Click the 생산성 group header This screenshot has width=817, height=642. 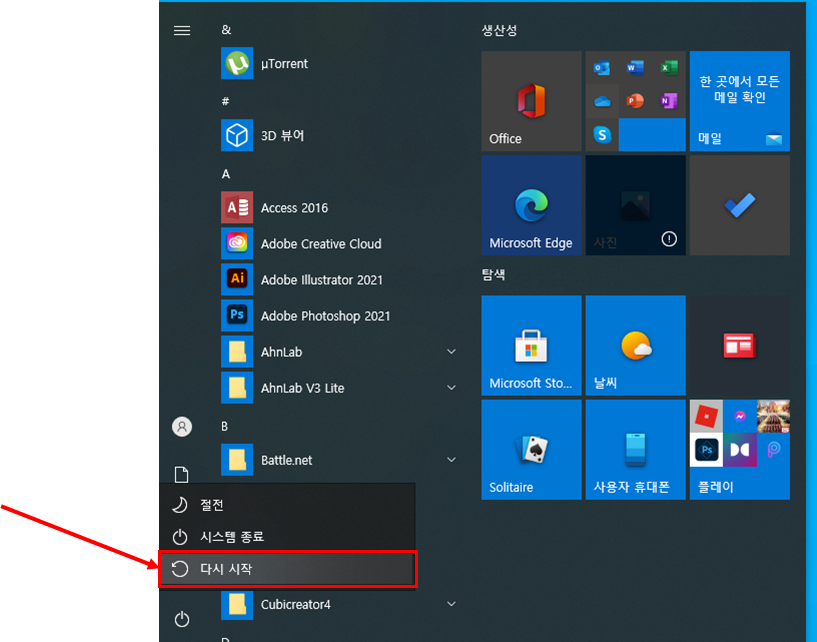pyautogui.click(x=499, y=30)
